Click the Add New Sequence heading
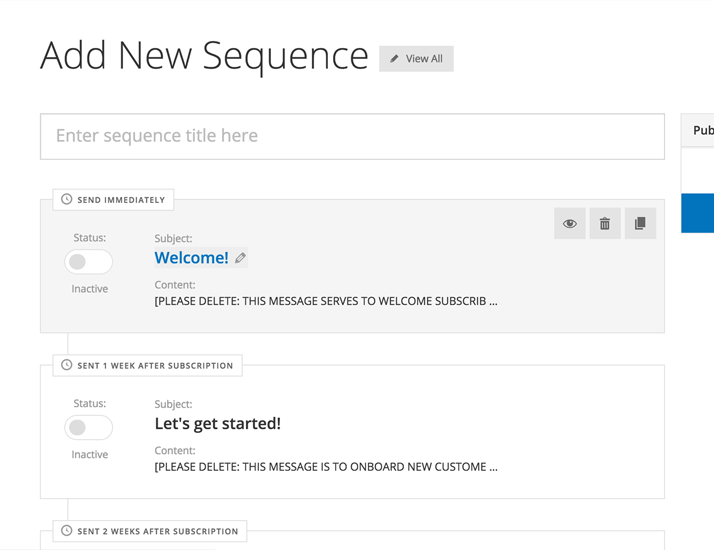The image size is (714, 550). coord(204,56)
